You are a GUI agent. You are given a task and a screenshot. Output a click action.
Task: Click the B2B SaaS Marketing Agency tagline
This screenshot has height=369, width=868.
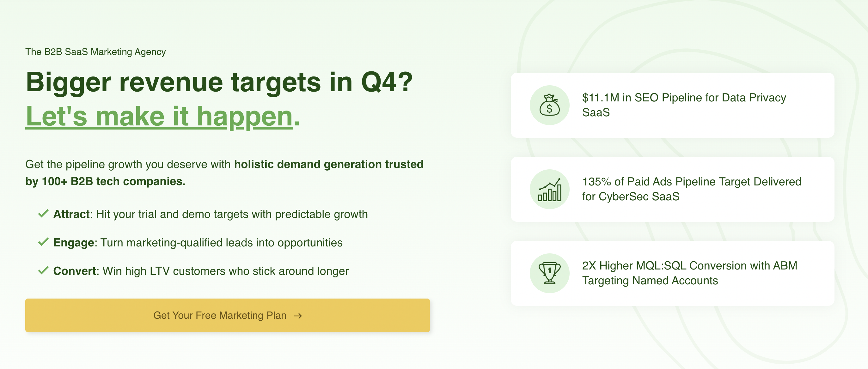pyautogui.click(x=96, y=52)
